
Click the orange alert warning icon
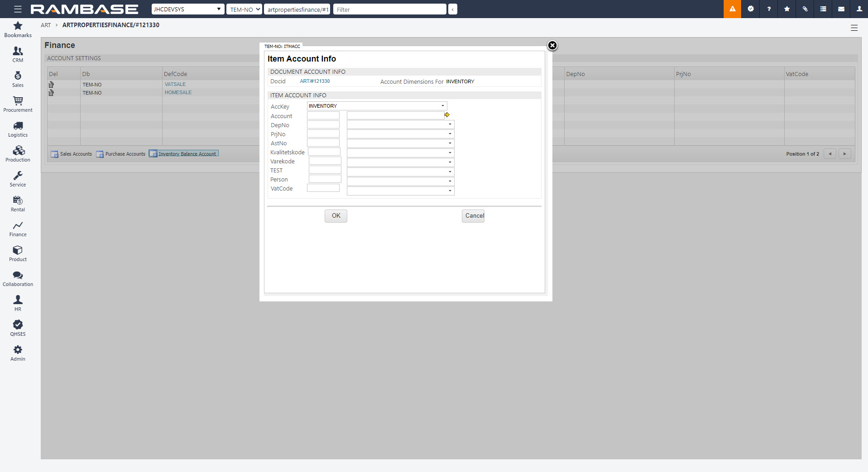[732, 9]
